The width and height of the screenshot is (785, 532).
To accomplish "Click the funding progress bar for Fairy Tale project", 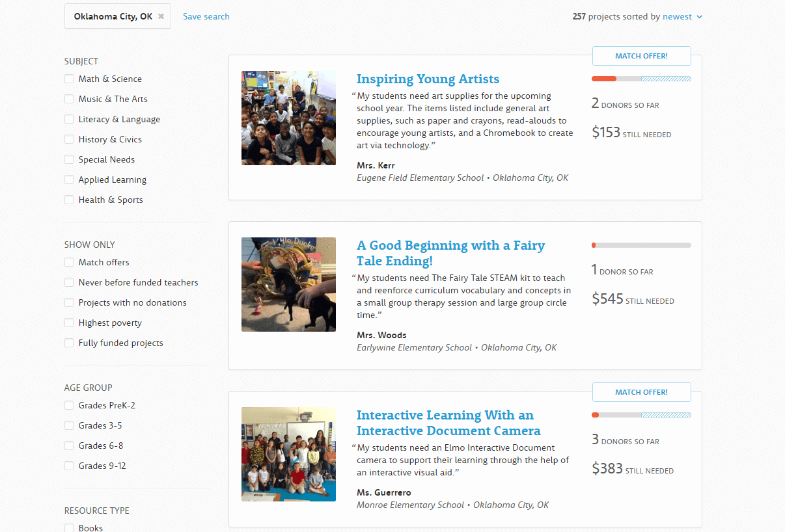I will [x=641, y=245].
